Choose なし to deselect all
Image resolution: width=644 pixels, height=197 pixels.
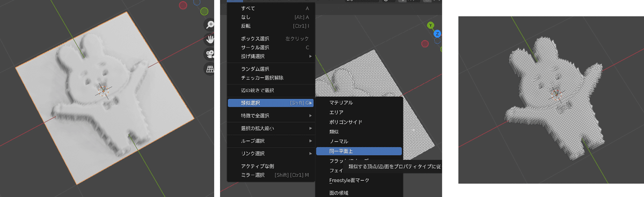tap(271, 17)
